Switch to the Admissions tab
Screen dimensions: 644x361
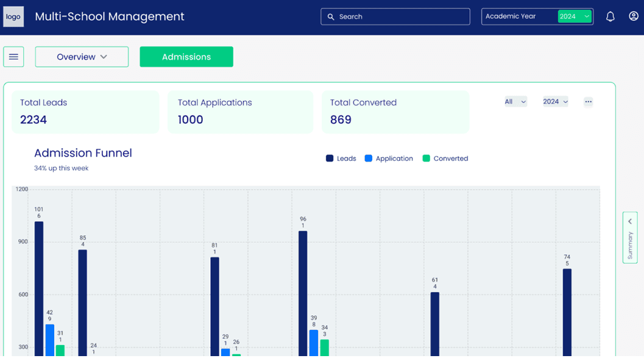pos(186,57)
